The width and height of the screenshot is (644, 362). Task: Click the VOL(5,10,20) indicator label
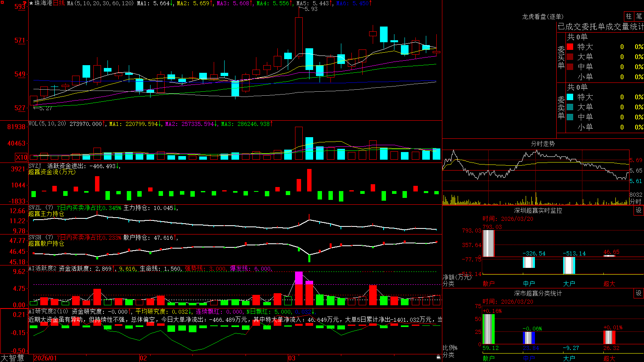[47, 123]
